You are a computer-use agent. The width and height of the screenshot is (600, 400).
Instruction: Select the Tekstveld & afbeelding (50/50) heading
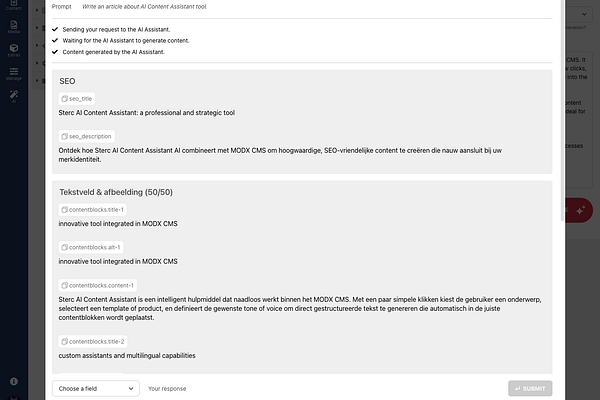coord(116,192)
